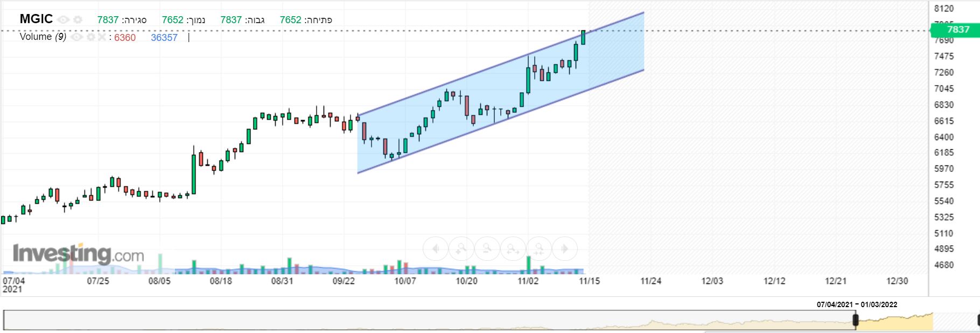Image resolution: width=980 pixels, height=333 pixels.
Task: Click the narrow range magnifier with inward arrows
Action: pos(539,249)
